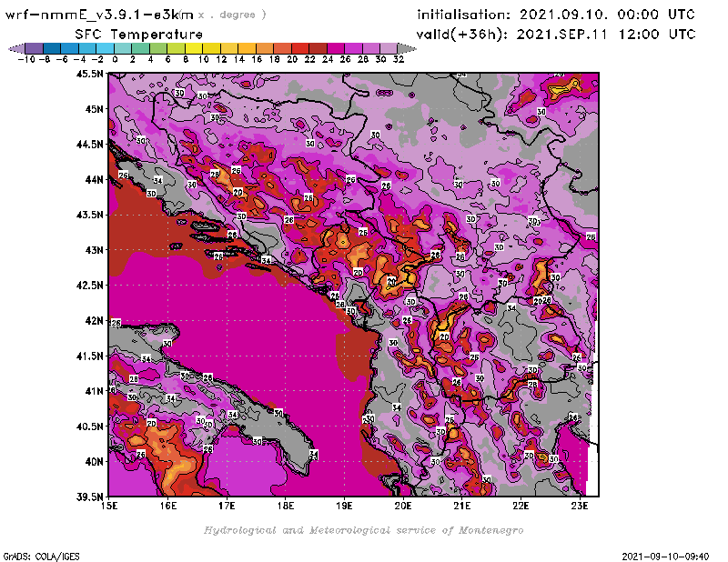Click the '2021-09-10-09:40' timestamp

click(x=665, y=557)
